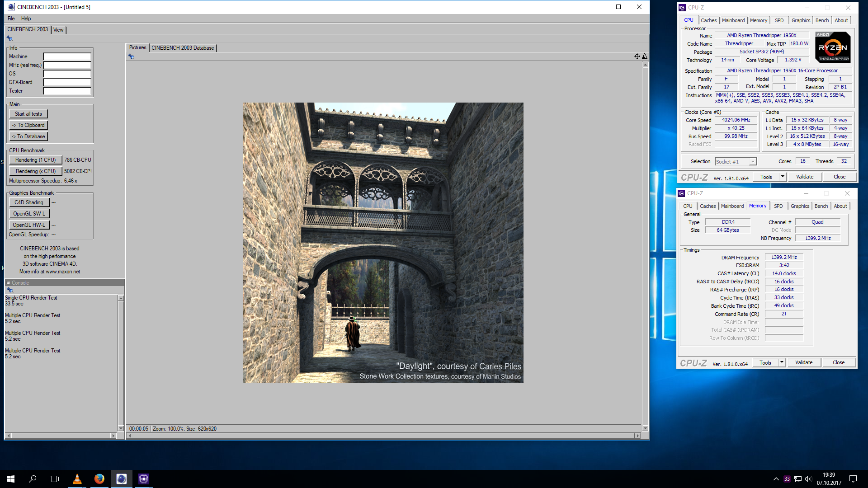Screen dimensions: 868x488
Task: Click the Tester input field
Action: [x=67, y=91]
